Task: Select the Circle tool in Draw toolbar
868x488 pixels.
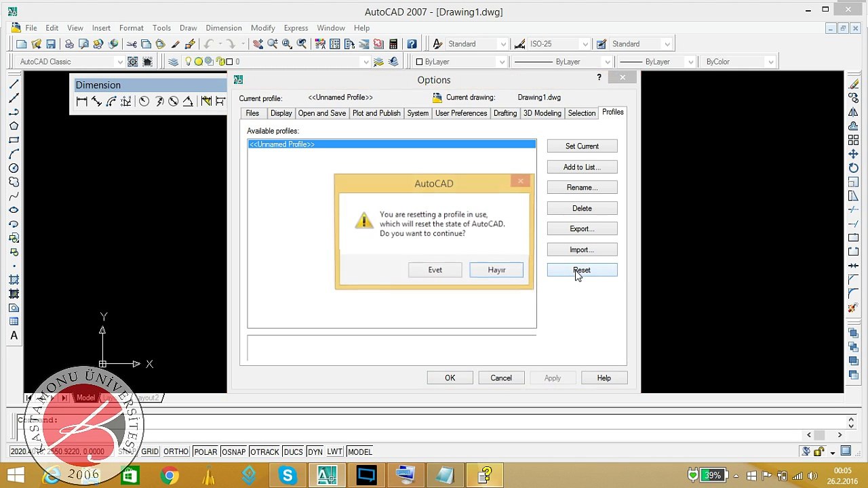Action: [14, 168]
